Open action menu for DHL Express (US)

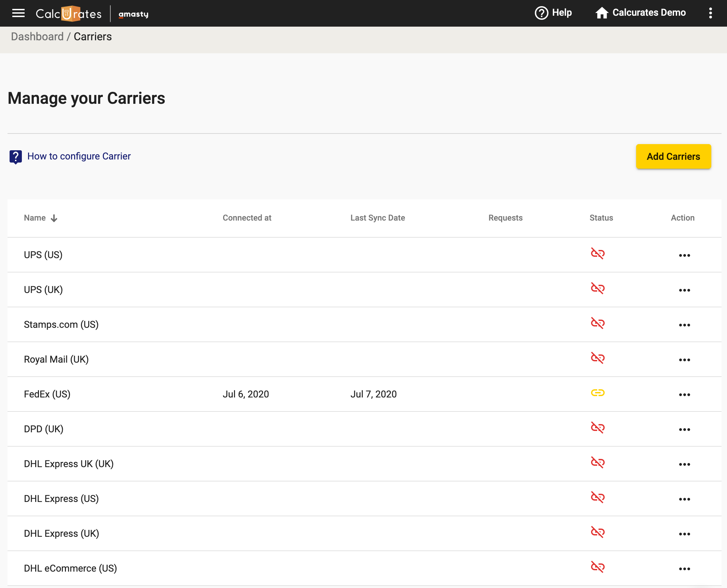685,499
